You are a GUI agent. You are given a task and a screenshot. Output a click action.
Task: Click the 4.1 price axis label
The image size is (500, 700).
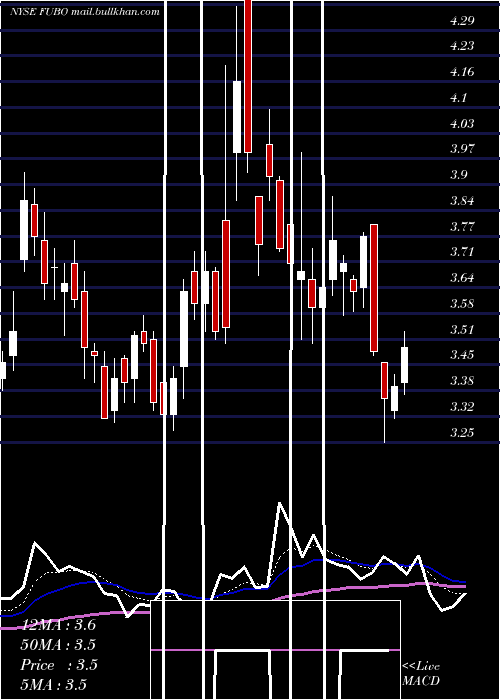click(x=458, y=98)
